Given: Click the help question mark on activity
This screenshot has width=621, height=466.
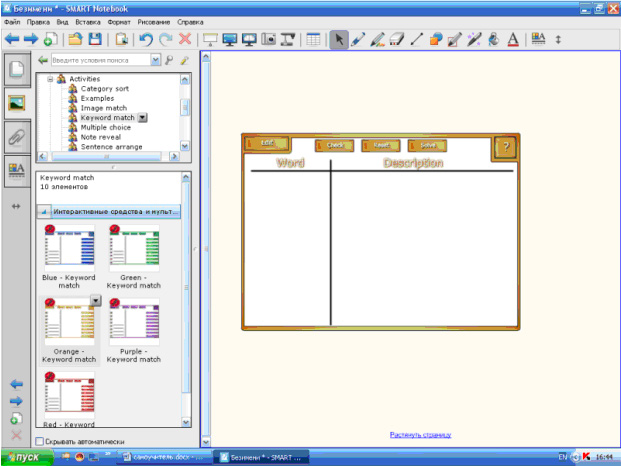Looking at the screenshot, I should [507, 147].
